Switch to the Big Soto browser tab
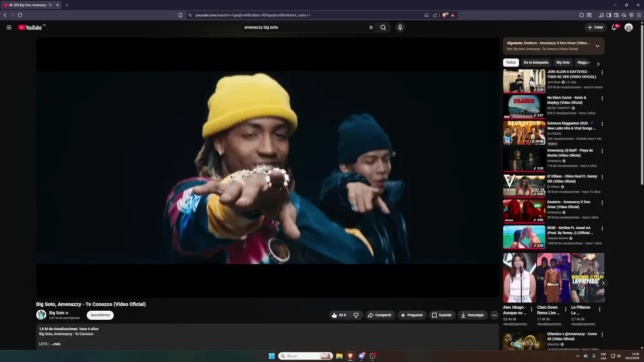 pyautogui.click(x=31, y=5)
